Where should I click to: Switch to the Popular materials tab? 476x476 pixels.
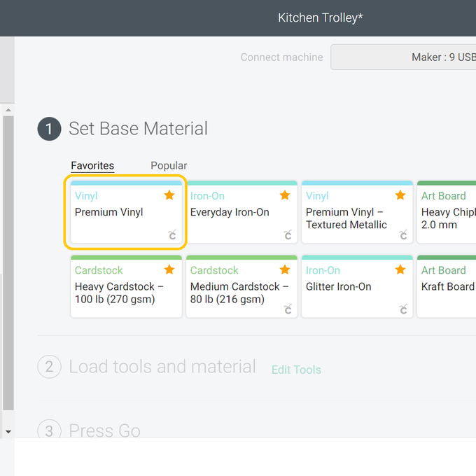point(169,166)
